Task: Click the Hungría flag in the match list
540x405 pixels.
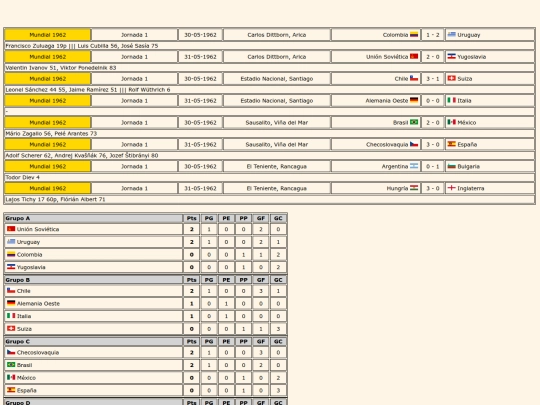Action: pyautogui.click(x=414, y=188)
